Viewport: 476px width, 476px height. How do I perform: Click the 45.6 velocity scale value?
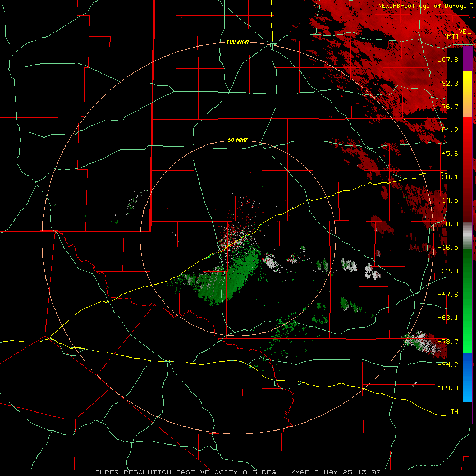[450, 153]
